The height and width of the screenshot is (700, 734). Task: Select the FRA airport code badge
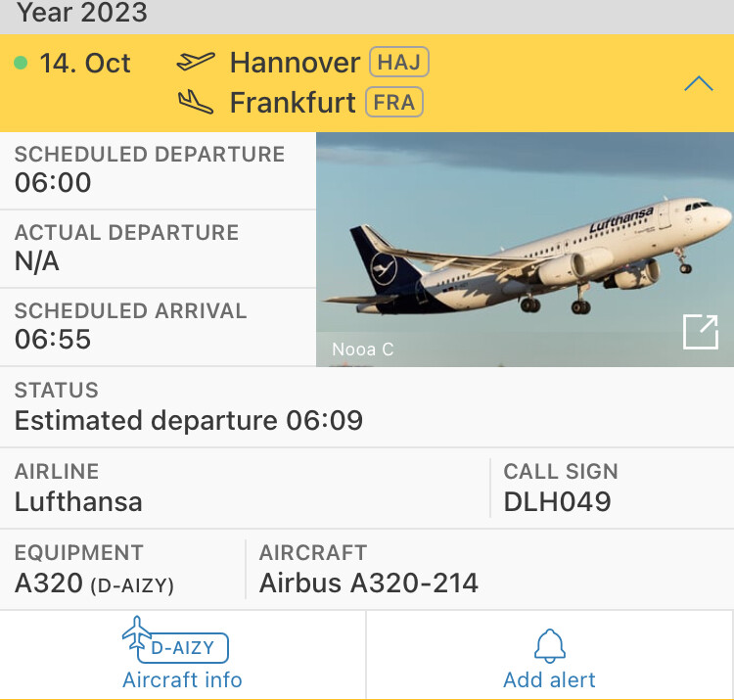(x=394, y=102)
